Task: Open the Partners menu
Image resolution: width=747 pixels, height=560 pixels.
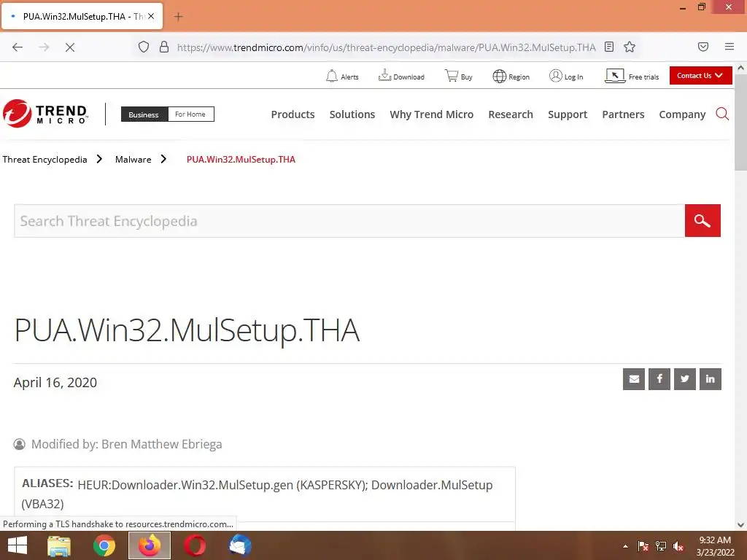Action: (x=623, y=114)
